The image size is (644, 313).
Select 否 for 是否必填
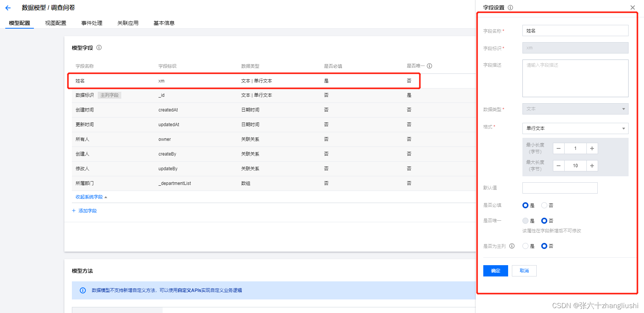point(544,205)
